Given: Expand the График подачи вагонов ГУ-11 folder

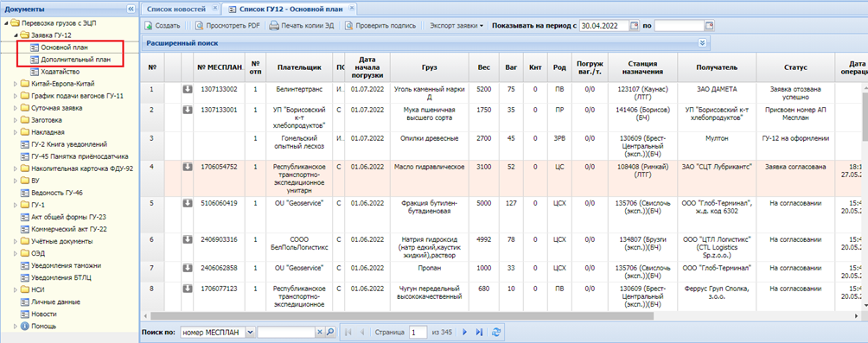Looking at the screenshot, I should coord(16,96).
